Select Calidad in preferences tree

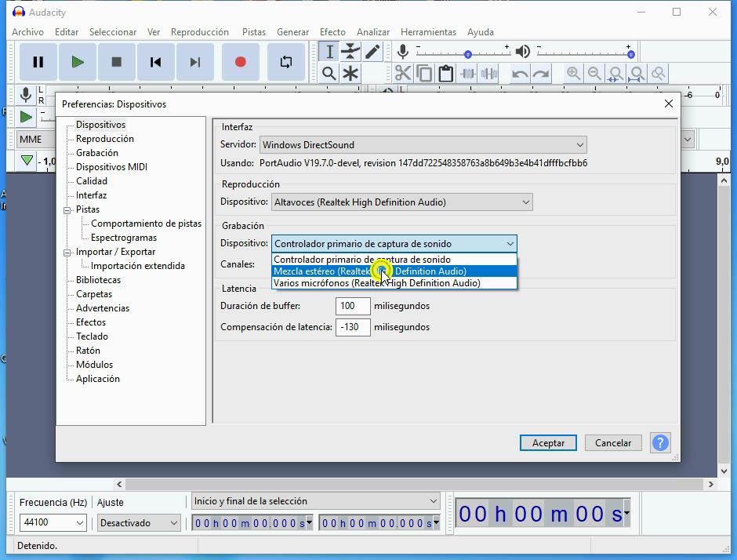[x=92, y=181]
